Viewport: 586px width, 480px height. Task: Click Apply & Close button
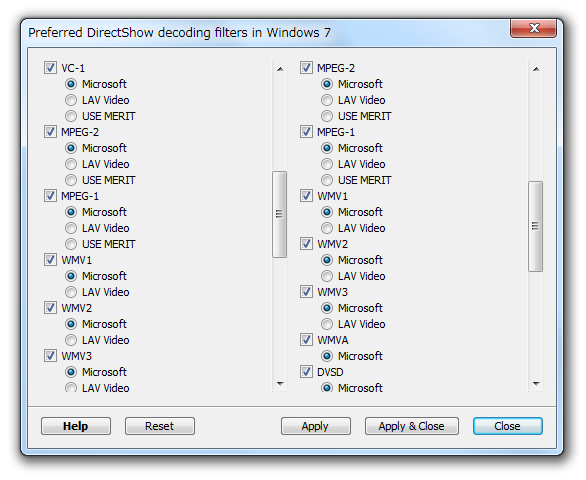click(411, 426)
